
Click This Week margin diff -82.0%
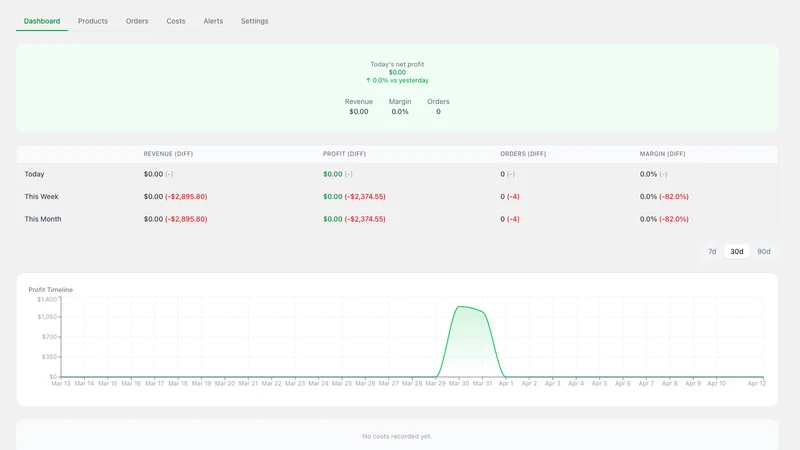click(674, 196)
